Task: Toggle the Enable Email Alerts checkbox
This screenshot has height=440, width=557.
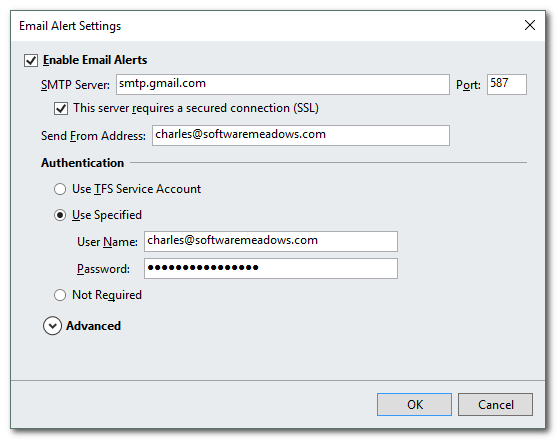Action: coord(31,60)
